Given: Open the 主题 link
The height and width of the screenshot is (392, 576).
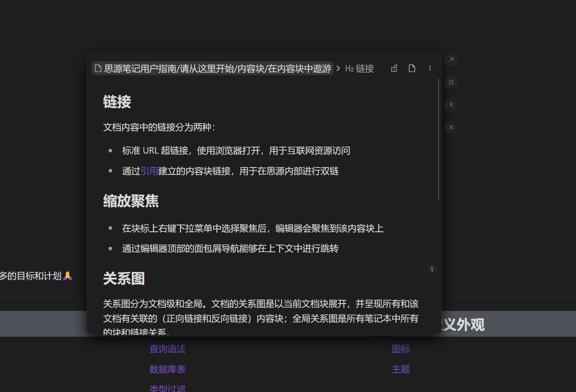Looking at the screenshot, I should pos(401,369).
